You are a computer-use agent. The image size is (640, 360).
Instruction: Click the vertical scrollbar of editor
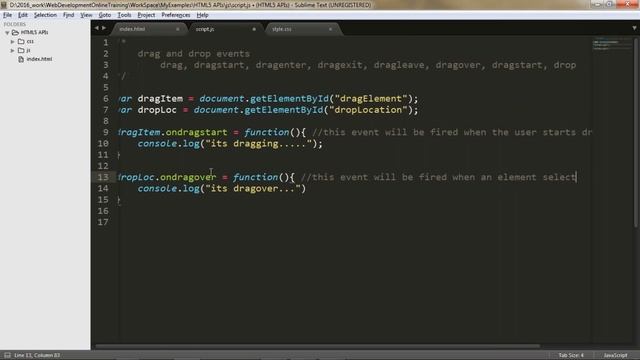[636, 133]
